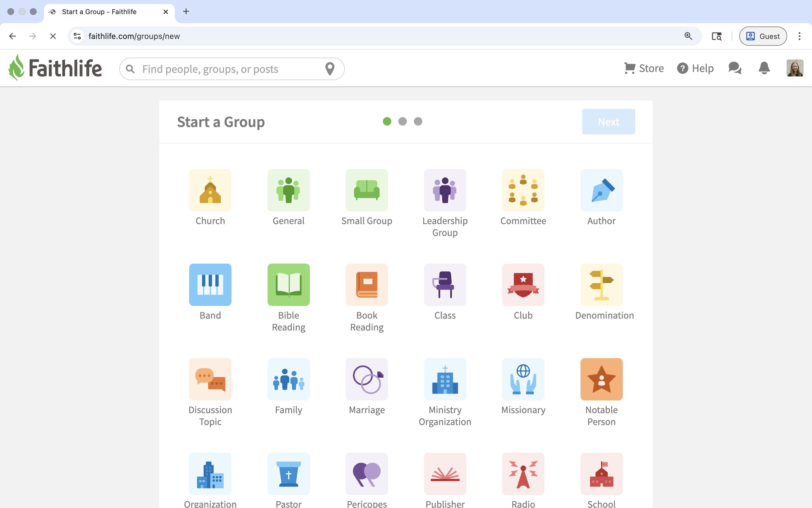Go to the Faithlife home logo
This screenshot has height=508, width=812.
point(55,68)
